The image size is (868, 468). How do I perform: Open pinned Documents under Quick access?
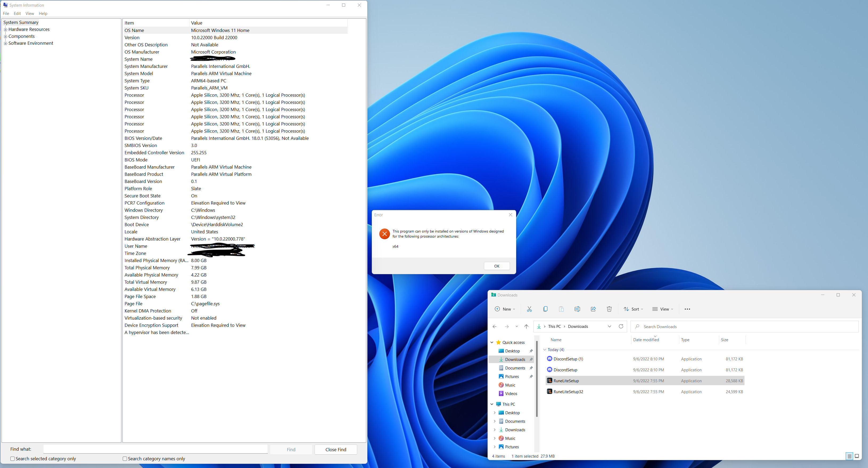515,368
